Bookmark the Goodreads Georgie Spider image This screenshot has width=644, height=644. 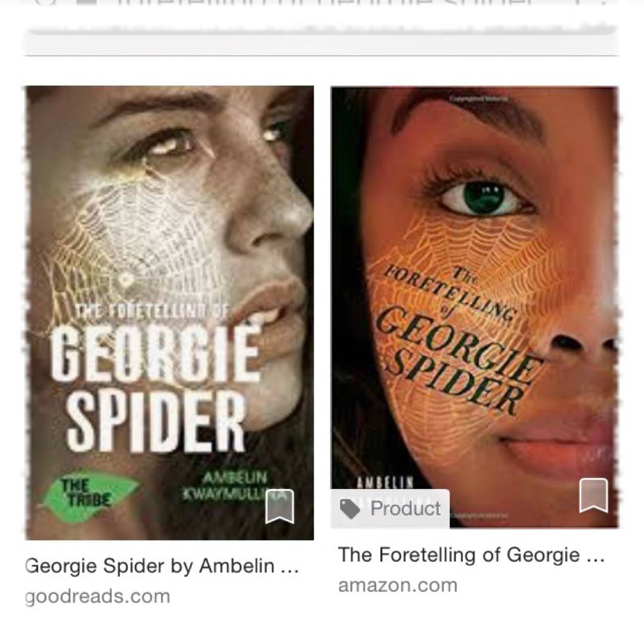click(x=279, y=506)
